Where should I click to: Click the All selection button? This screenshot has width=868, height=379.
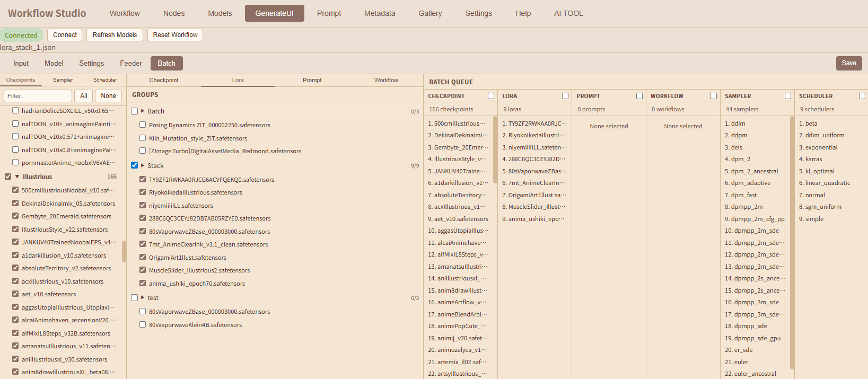click(84, 96)
